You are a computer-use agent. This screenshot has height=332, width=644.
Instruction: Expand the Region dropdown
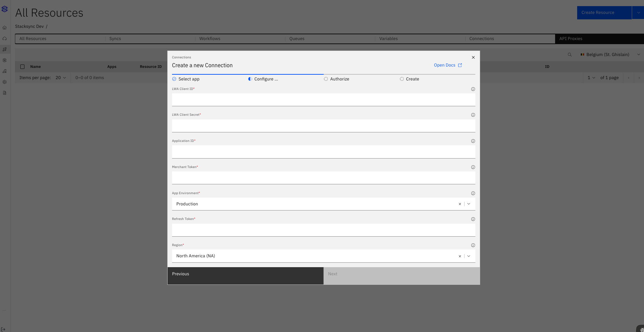coord(469,256)
